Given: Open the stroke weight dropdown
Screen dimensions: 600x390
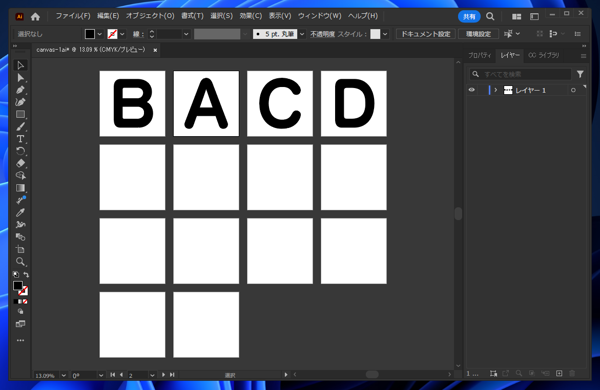Looking at the screenshot, I should click(186, 34).
